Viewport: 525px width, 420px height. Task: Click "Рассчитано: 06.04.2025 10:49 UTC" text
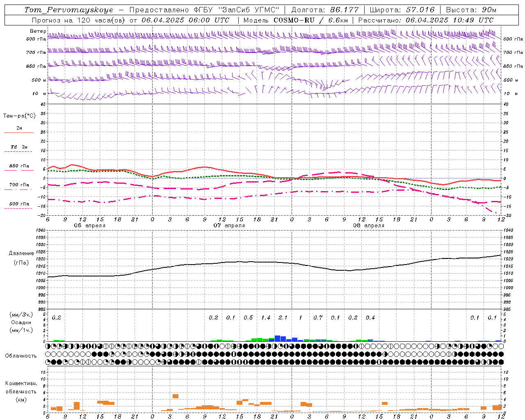426,20
